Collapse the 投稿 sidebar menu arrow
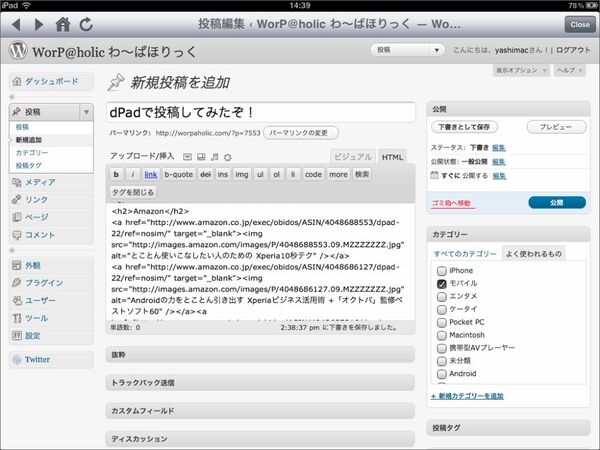Viewport: 600px width, 450px height. click(86, 112)
